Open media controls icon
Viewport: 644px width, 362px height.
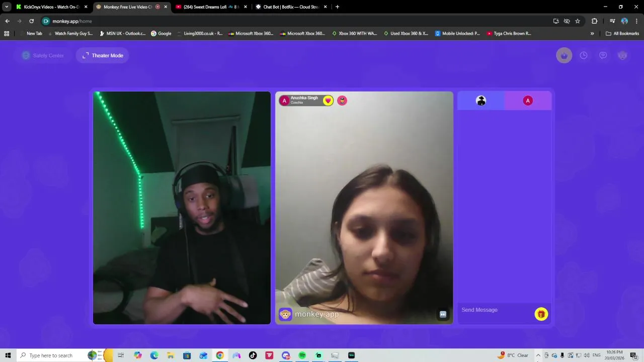click(x=612, y=21)
